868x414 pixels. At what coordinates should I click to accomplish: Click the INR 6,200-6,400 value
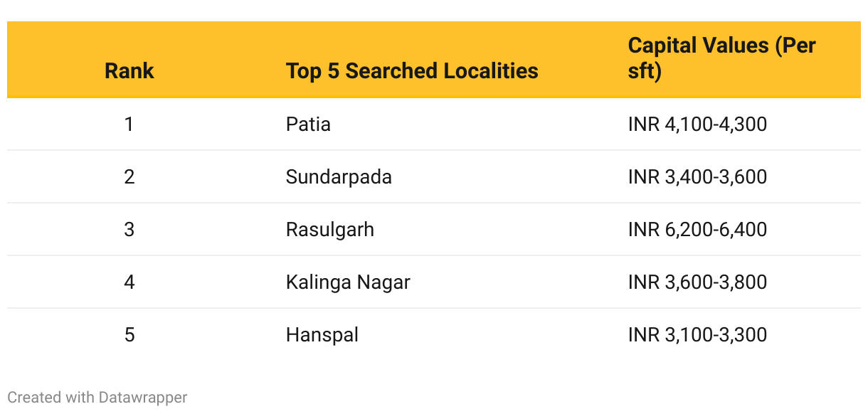point(697,229)
